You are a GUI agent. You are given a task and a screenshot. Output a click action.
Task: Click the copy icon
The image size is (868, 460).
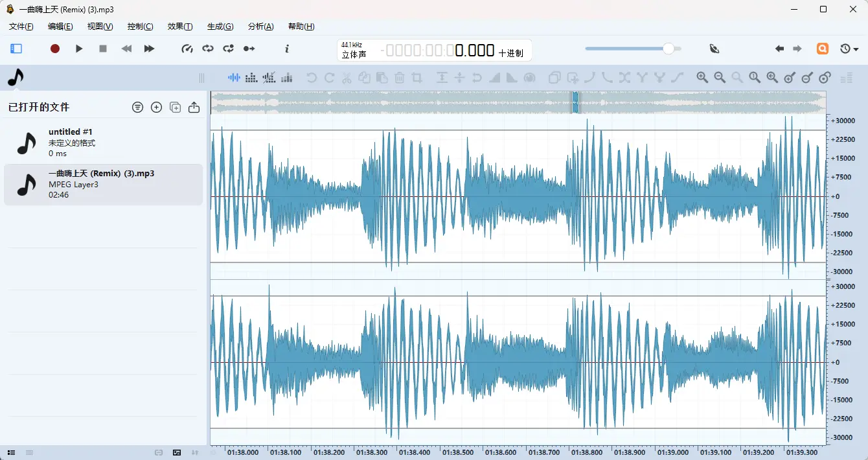pyautogui.click(x=365, y=78)
